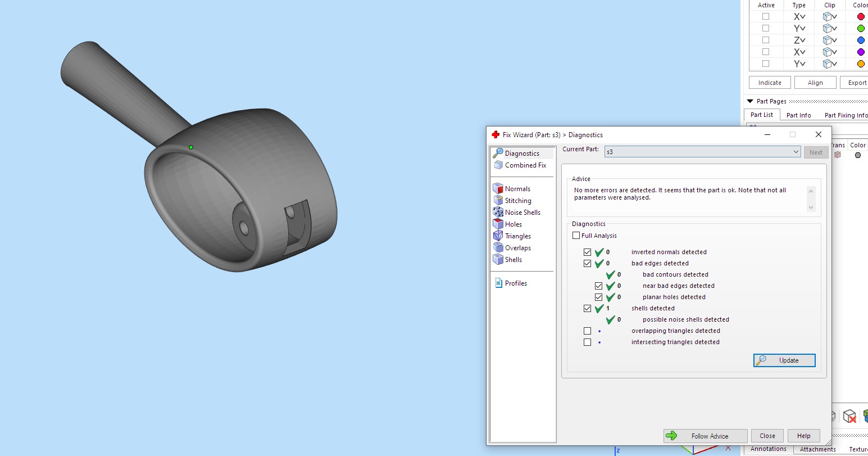Enable Full Analysis checkbox
This screenshot has width=868, height=456.
point(576,236)
